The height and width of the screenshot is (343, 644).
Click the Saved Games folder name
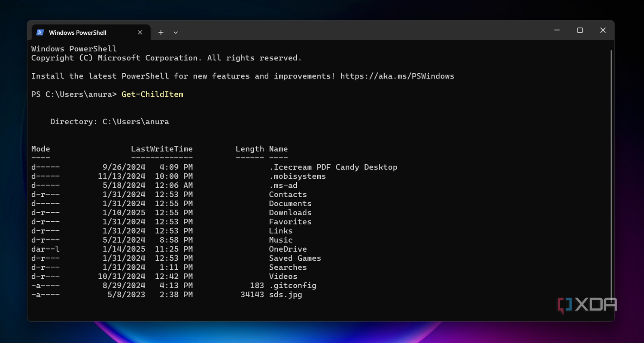pyautogui.click(x=295, y=258)
